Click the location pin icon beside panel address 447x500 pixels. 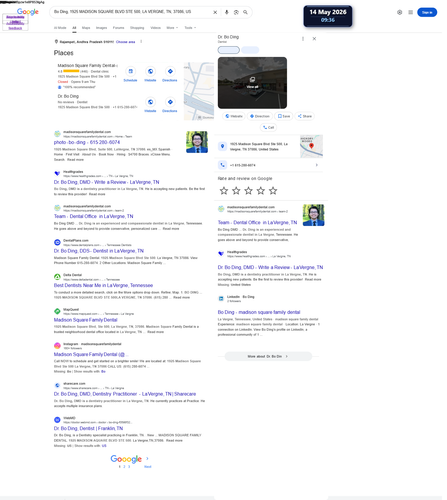tap(222, 146)
